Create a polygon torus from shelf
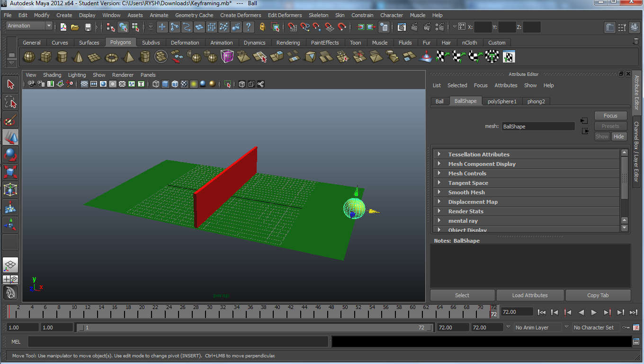The height and width of the screenshot is (364, 644). tap(111, 57)
